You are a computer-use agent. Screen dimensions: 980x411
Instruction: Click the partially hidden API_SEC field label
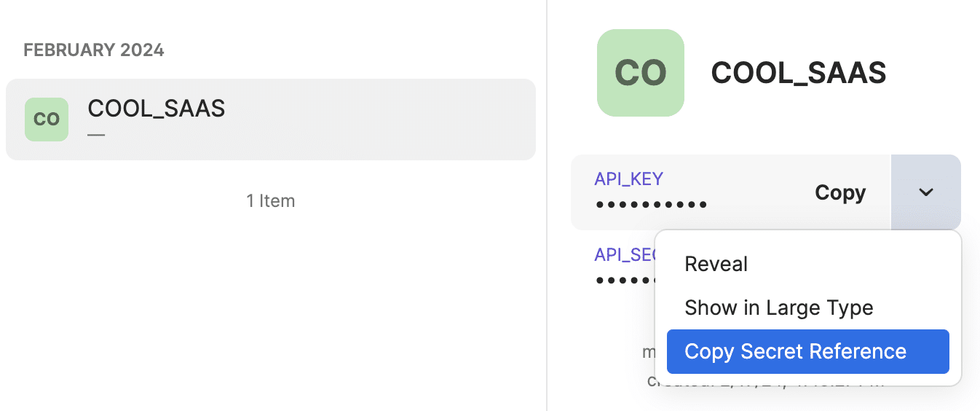[x=625, y=254]
